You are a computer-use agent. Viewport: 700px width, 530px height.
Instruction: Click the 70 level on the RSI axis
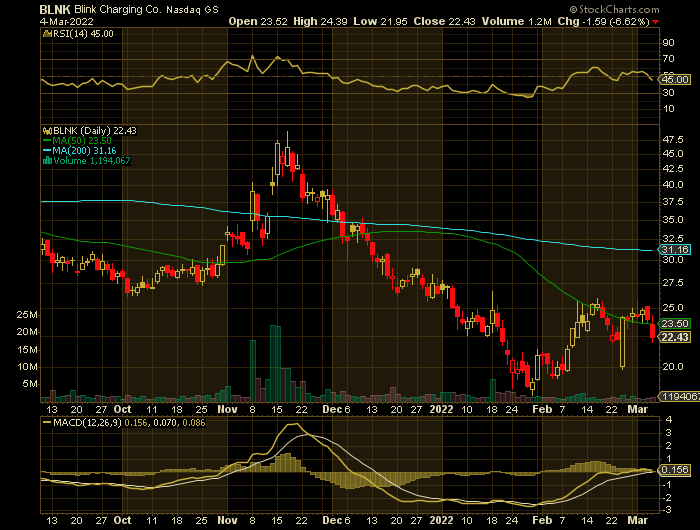pos(668,59)
